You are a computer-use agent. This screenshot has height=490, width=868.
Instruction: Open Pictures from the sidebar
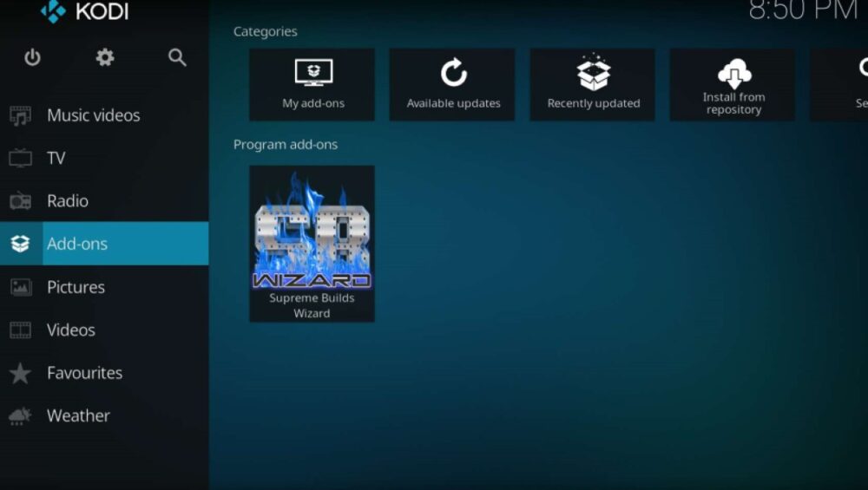tap(104, 287)
